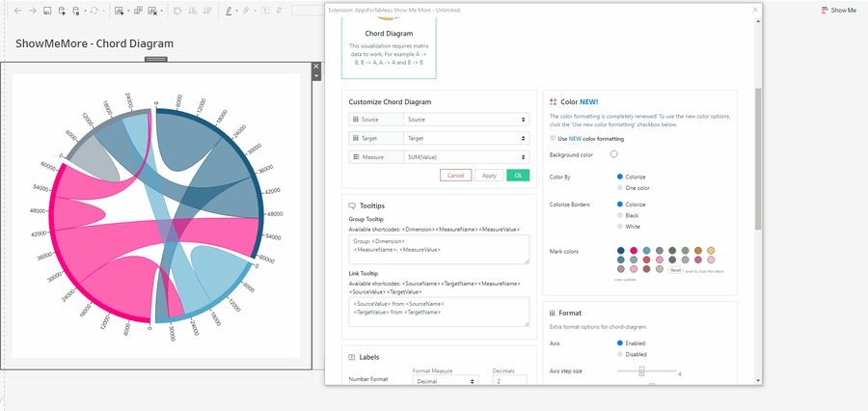Viewport: 868px width, 411px height.
Task: Select One color under Color By
Action: (x=619, y=188)
